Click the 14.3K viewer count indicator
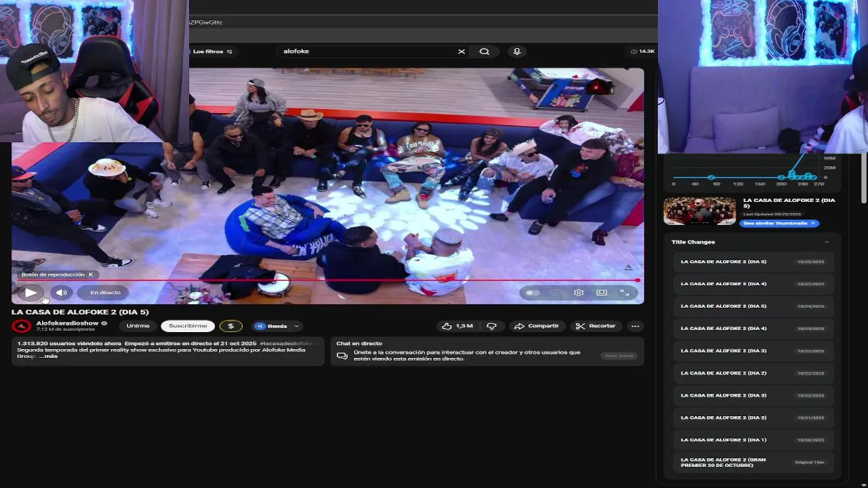This screenshot has height=488, width=868. pos(643,52)
